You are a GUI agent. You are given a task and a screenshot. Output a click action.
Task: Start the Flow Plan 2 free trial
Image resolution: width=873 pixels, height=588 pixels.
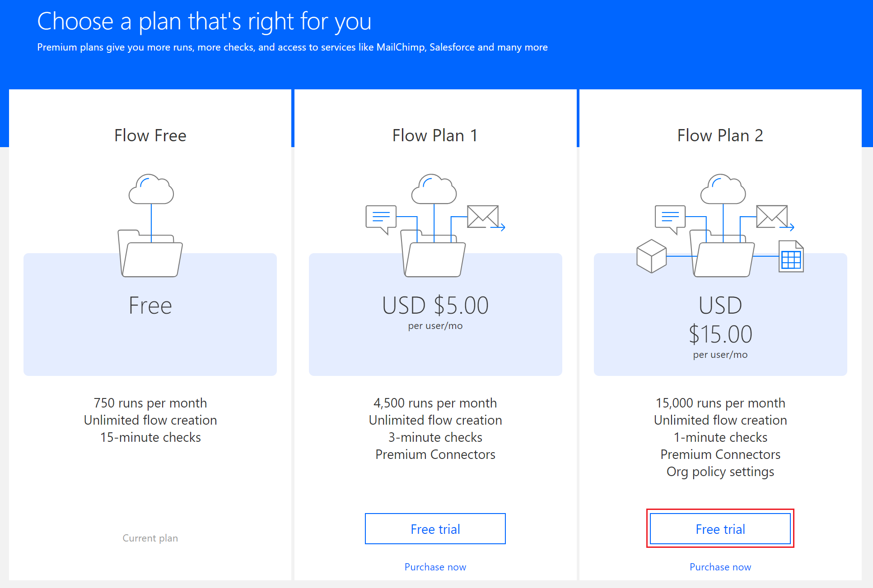click(720, 529)
